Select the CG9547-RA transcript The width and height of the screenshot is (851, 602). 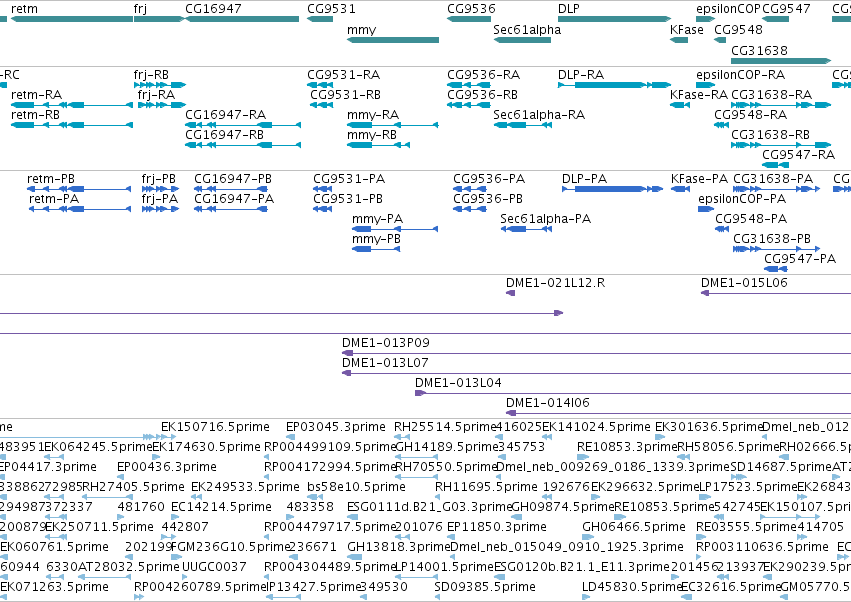(776, 165)
